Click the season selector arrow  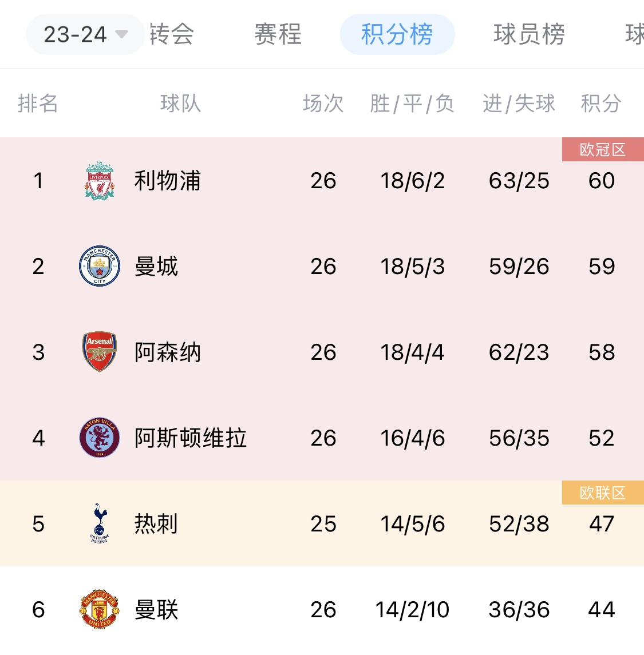pyautogui.click(x=121, y=34)
